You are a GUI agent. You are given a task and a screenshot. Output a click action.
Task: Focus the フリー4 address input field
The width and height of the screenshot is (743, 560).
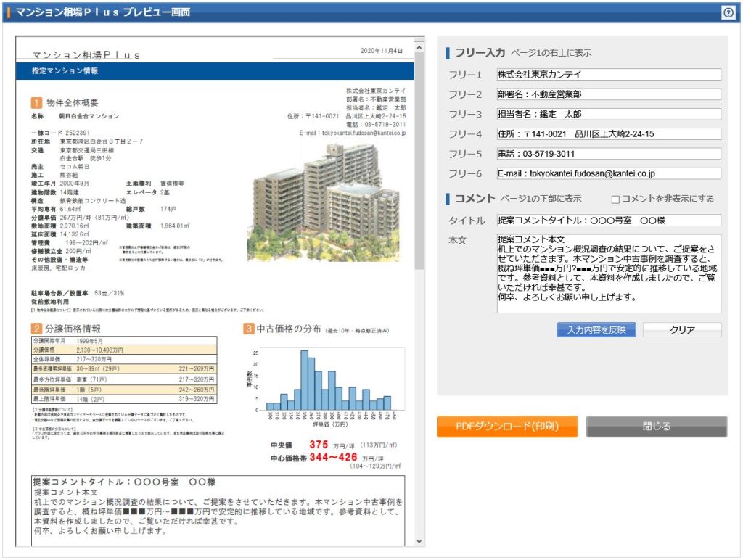pyautogui.click(x=608, y=134)
